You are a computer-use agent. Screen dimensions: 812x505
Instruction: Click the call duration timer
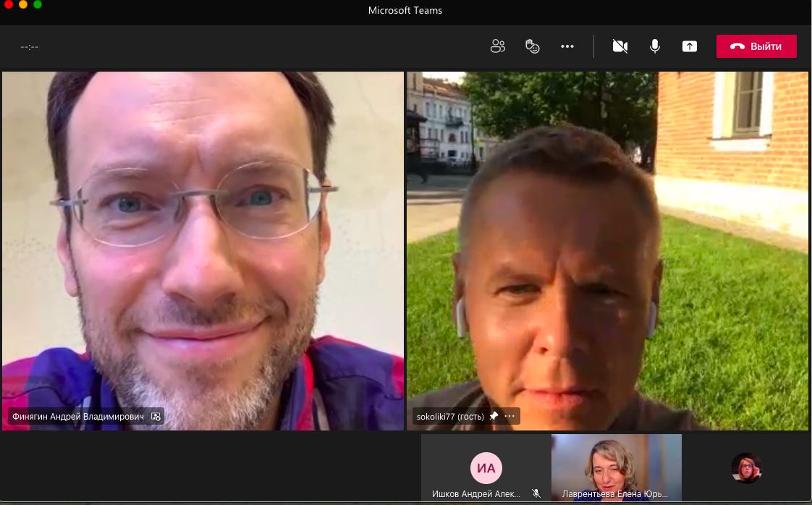(30, 47)
